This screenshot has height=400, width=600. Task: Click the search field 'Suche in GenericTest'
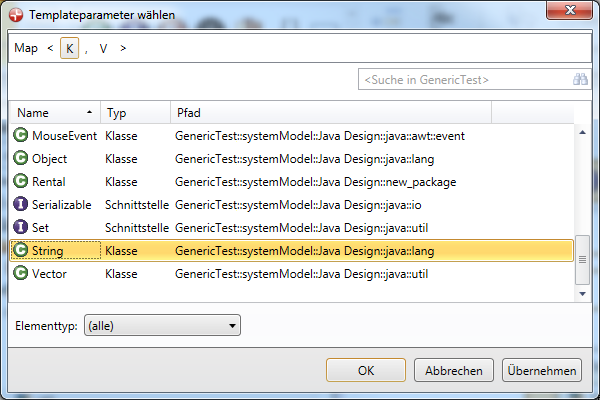(x=463, y=79)
